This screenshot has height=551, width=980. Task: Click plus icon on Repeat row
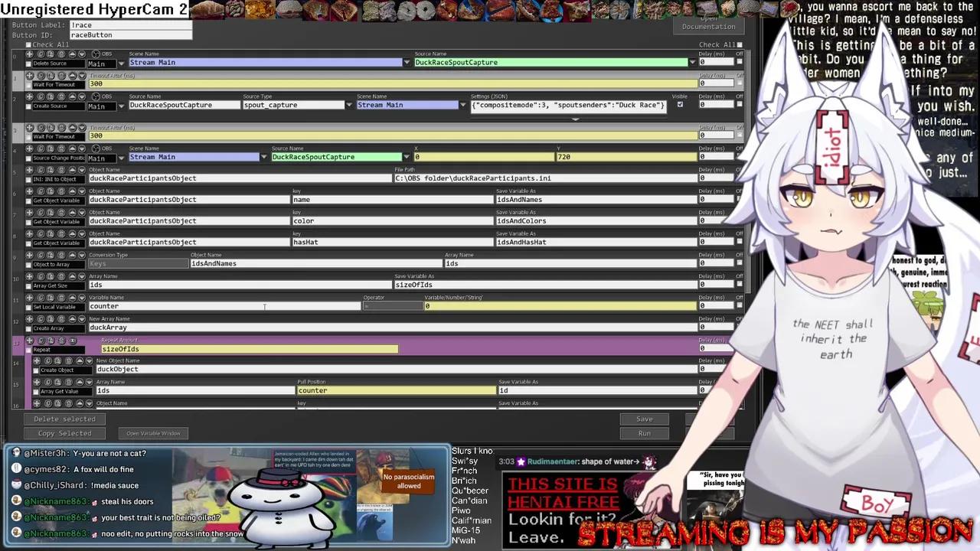coord(29,341)
